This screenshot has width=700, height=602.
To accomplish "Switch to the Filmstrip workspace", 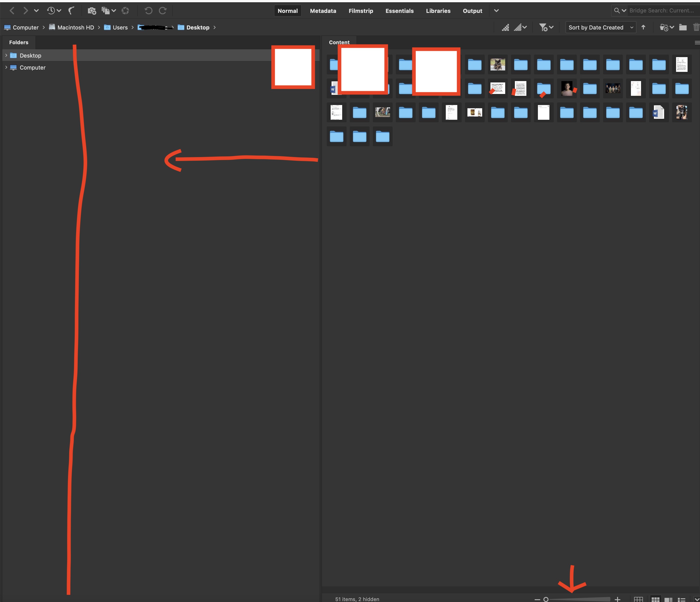I will tap(361, 11).
